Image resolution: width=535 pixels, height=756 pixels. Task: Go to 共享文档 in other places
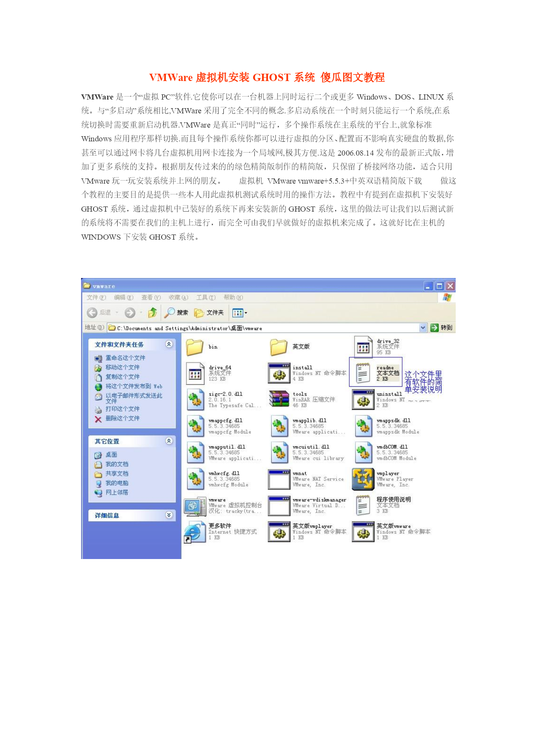point(117,474)
